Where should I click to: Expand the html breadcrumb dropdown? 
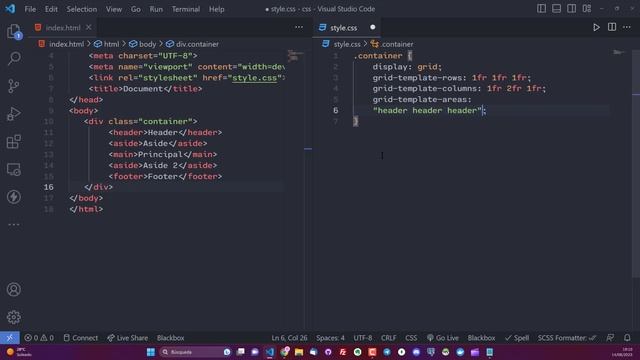click(x=107, y=44)
